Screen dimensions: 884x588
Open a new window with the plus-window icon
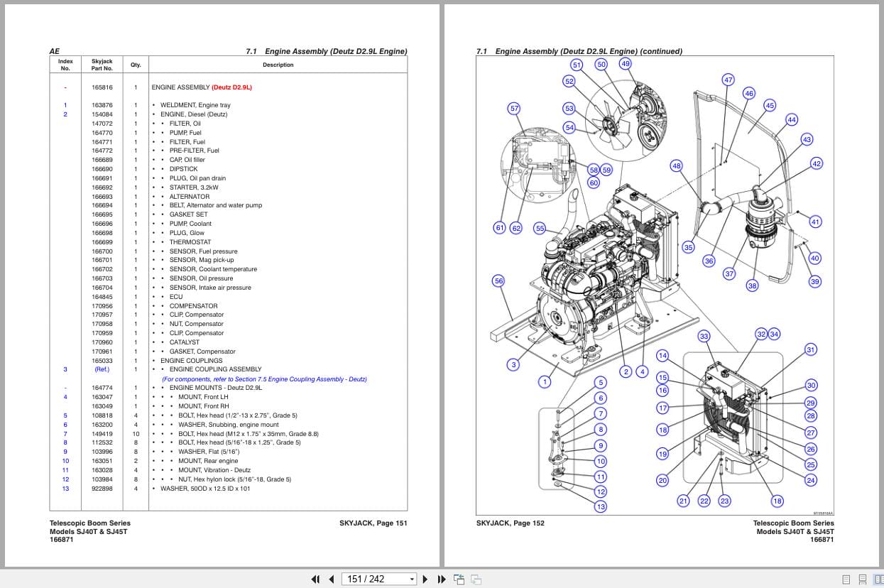459,579
